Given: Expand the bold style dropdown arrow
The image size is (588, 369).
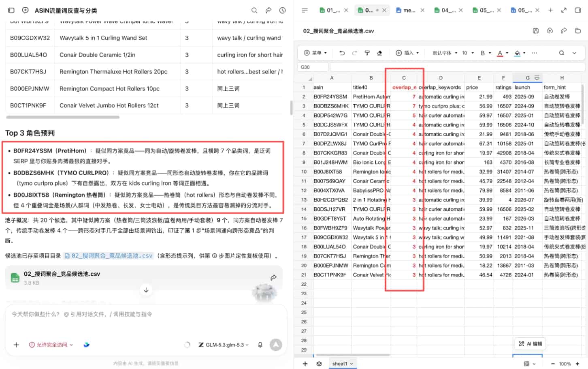Looking at the screenshot, I should coord(490,53).
